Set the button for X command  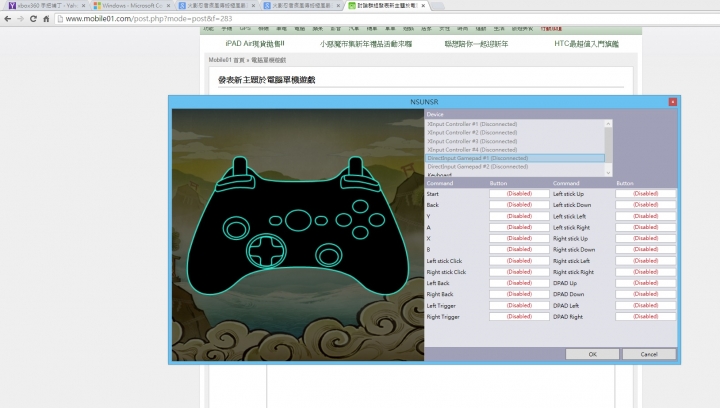[519, 238]
